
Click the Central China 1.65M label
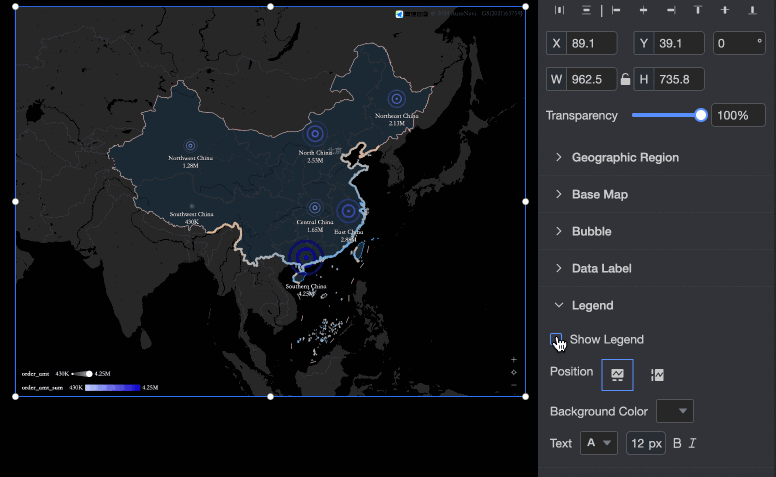click(x=315, y=226)
